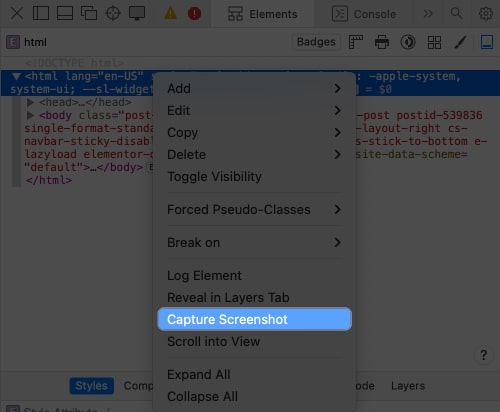This screenshot has height=412, width=500.
Task: Open the Badges options button
Action: point(316,42)
